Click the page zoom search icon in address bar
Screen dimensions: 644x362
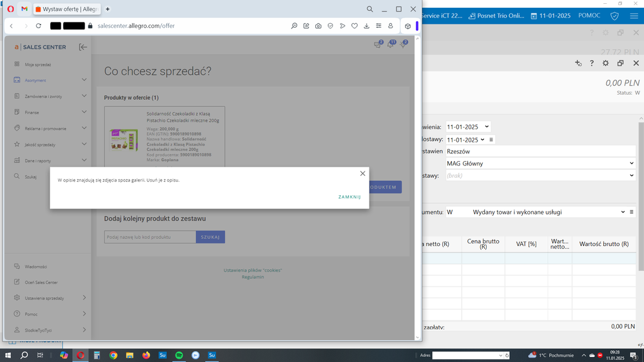tap(294, 26)
